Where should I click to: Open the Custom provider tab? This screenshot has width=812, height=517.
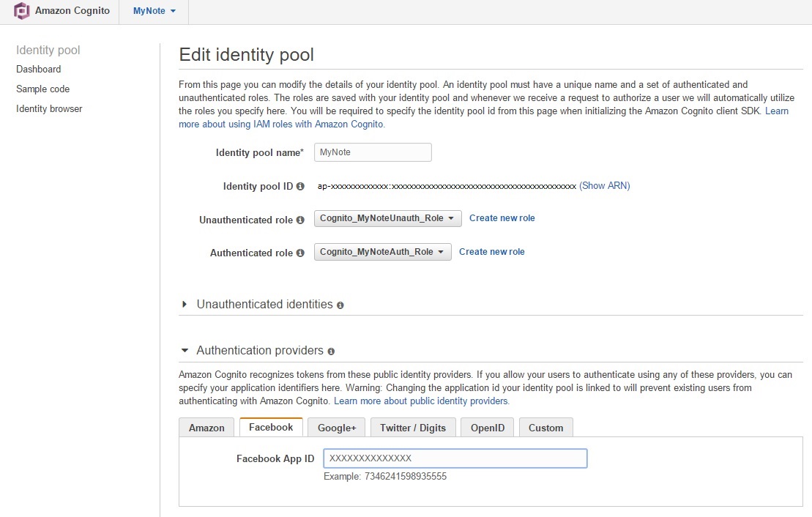(x=545, y=428)
